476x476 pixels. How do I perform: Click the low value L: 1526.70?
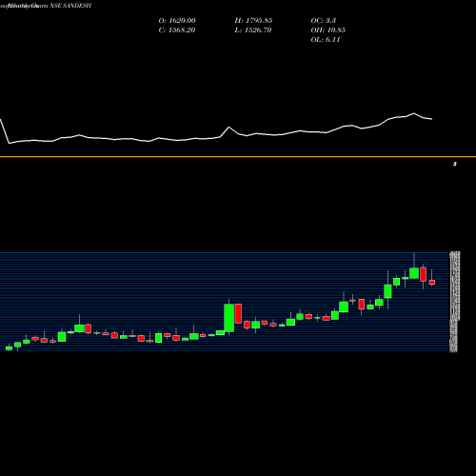click(253, 30)
